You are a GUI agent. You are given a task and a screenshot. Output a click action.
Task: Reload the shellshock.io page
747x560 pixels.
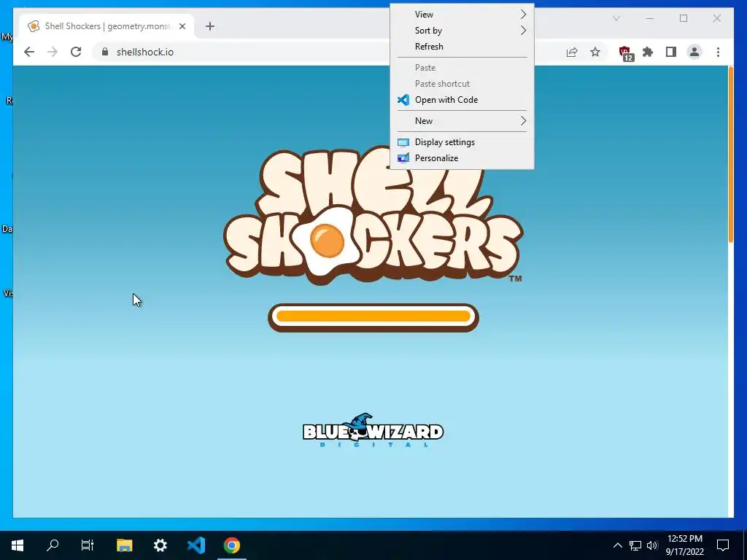pos(76,52)
